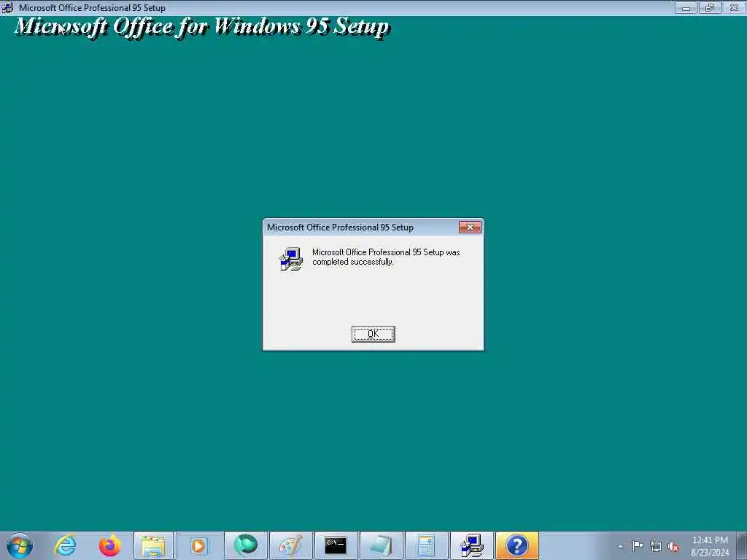Open the Calculator taskbar item
Viewport: 747px width, 560px height.
426,545
